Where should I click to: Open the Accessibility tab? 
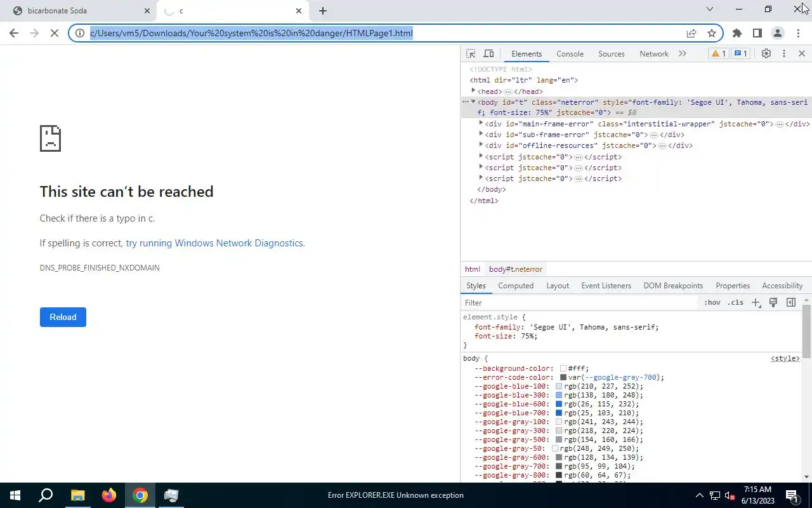pyautogui.click(x=782, y=286)
